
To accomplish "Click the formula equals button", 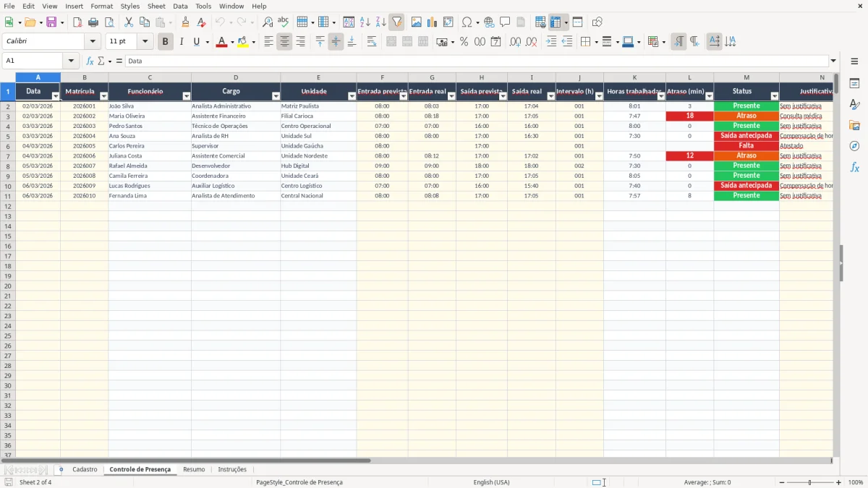I will (119, 61).
